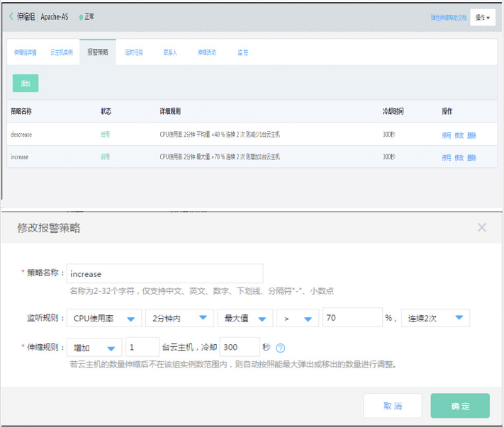Image resolution: width=504 pixels, height=427 pixels.
Task: Switch to the 监控 tab
Action: point(243,52)
